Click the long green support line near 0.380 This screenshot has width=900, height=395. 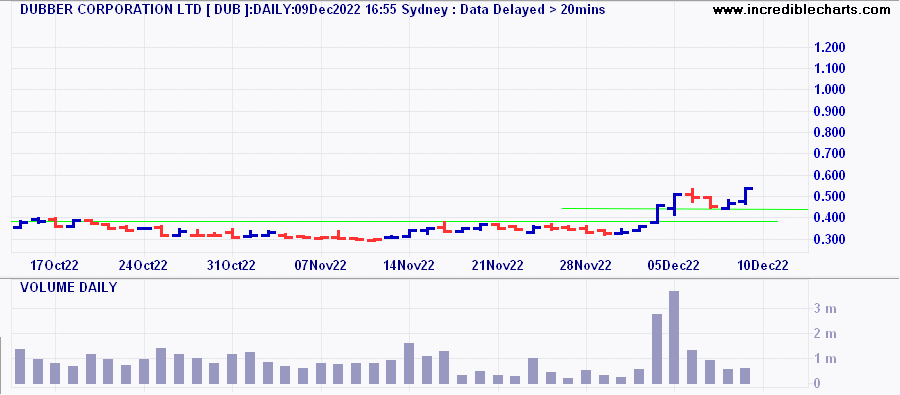point(395,221)
